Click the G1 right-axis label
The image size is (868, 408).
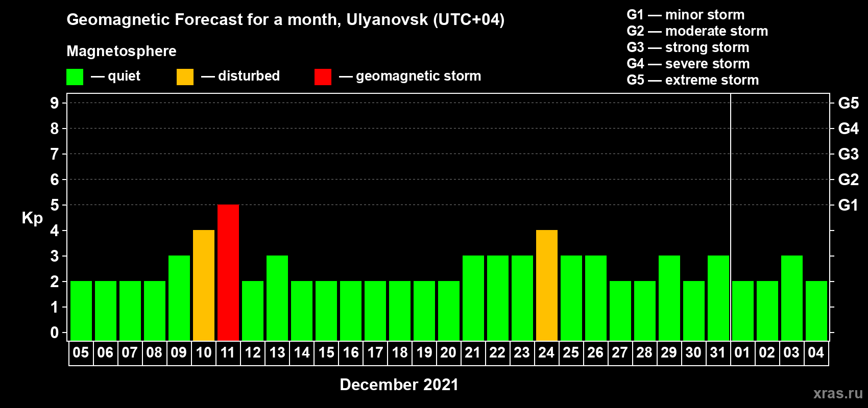coord(849,205)
